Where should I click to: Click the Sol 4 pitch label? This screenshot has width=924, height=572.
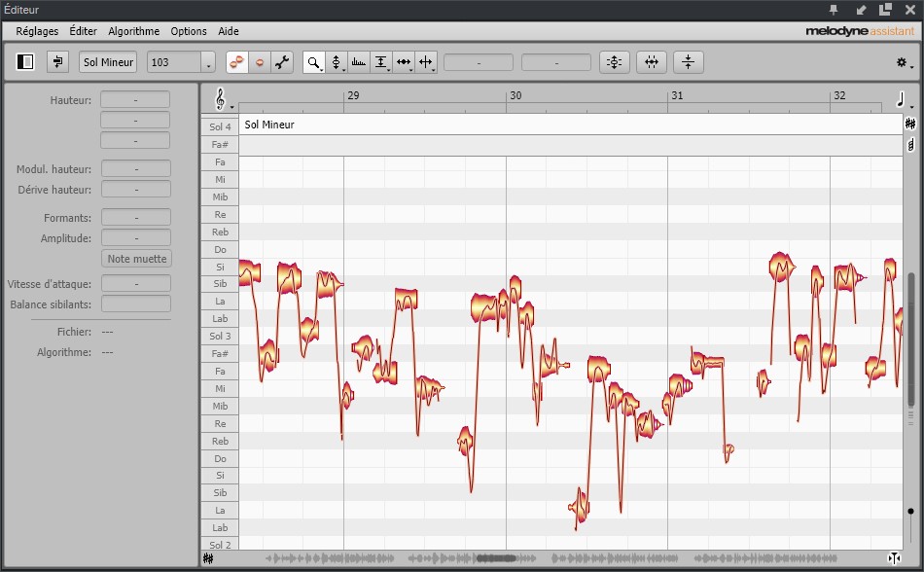coord(220,126)
